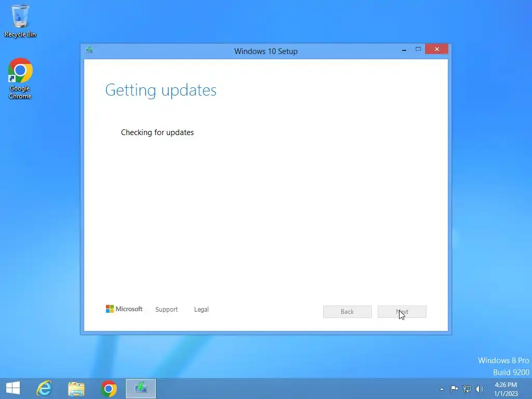Click the Back button

348,312
